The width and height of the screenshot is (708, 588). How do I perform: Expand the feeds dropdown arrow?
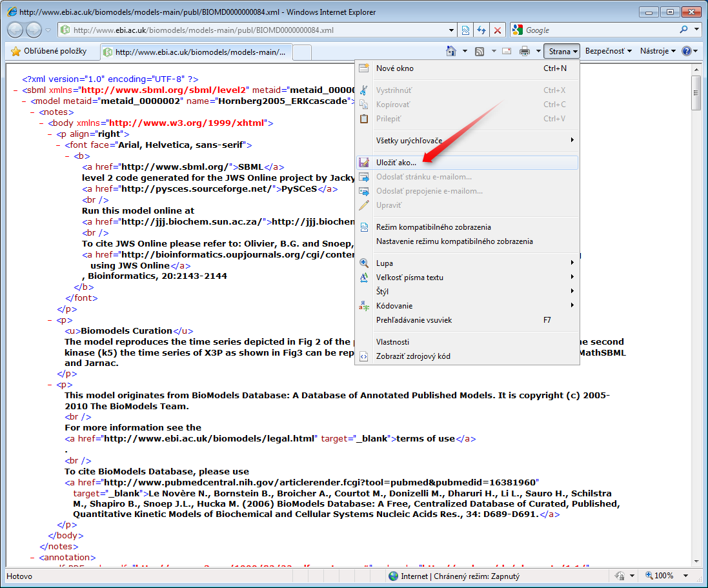[x=494, y=51]
